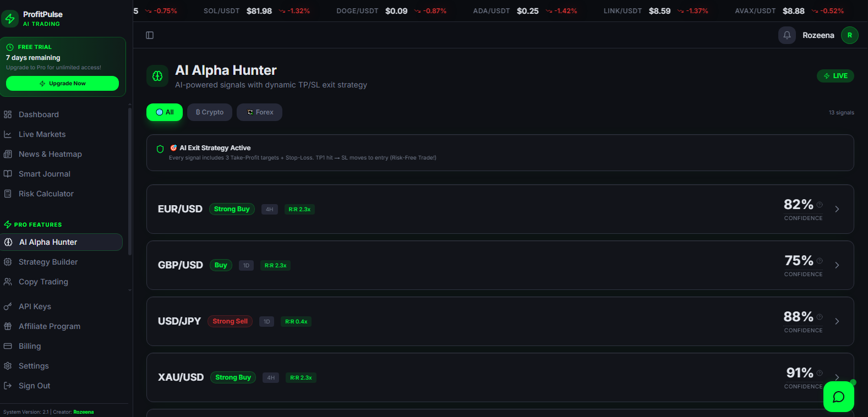Screen dimensions: 868x417
Task: Select the Forex filter tab
Action: (259, 112)
